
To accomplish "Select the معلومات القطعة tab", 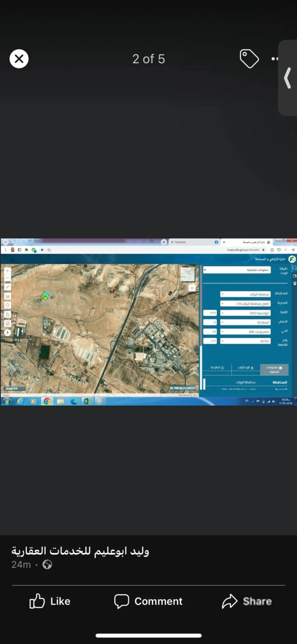I will click(x=274, y=370).
